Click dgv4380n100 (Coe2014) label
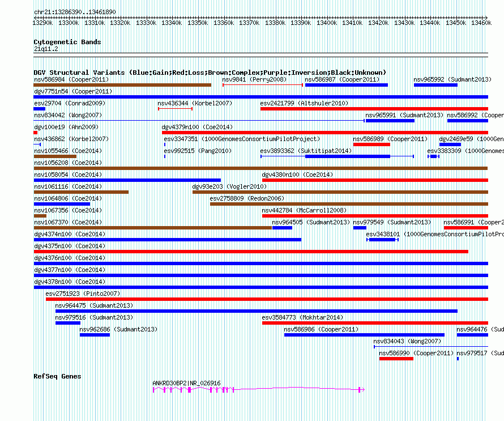 [x=297, y=175]
